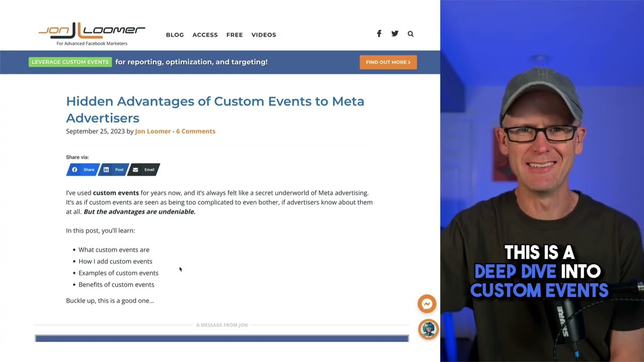This screenshot has height=362, width=644.
Task: Click the 'What custom events are' bullet
Action: [x=114, y=250]
